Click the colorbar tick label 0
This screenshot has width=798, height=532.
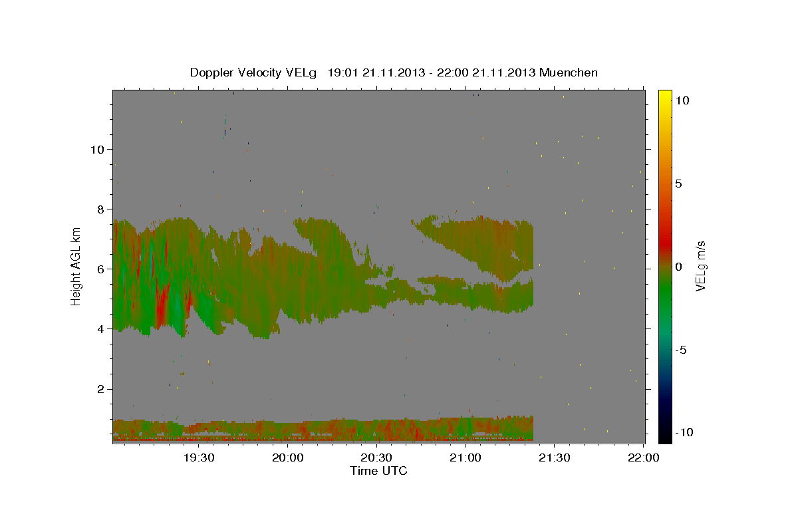point(678,267)
